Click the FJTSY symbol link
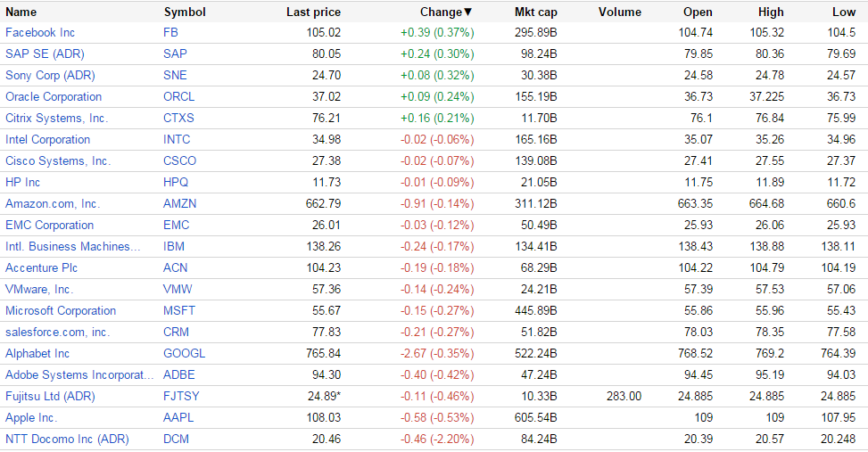 point(181,396)
